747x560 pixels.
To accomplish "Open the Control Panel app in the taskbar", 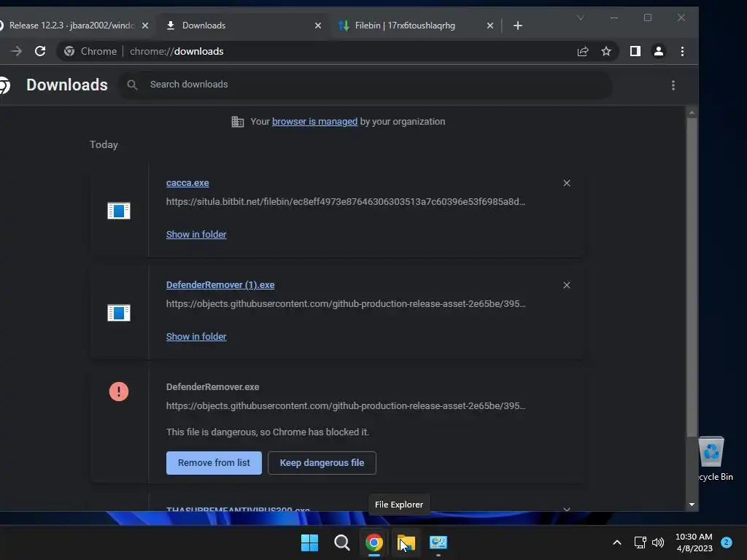I will click(x=438, y=542).
